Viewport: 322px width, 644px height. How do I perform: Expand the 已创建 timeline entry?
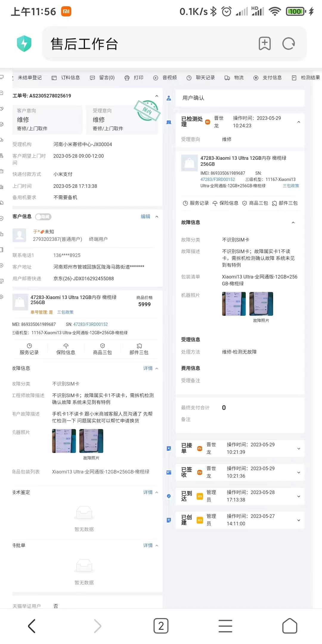tap(299, 520)
